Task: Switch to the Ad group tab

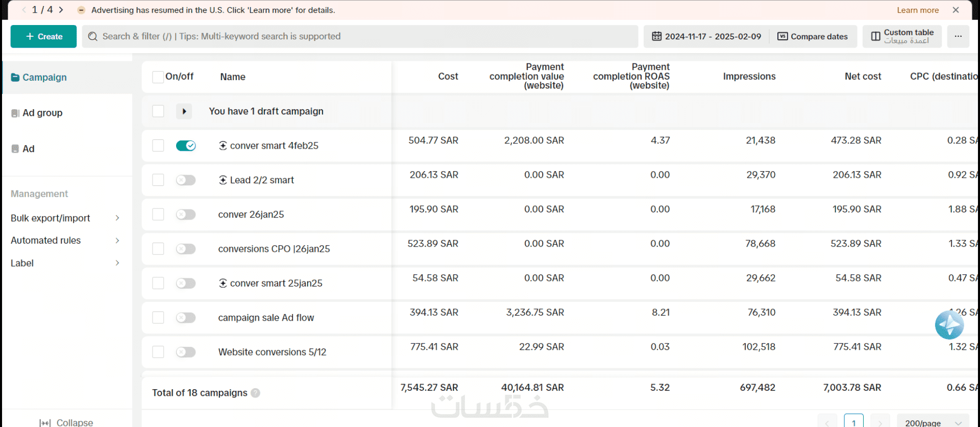Action: click(42, 113)
